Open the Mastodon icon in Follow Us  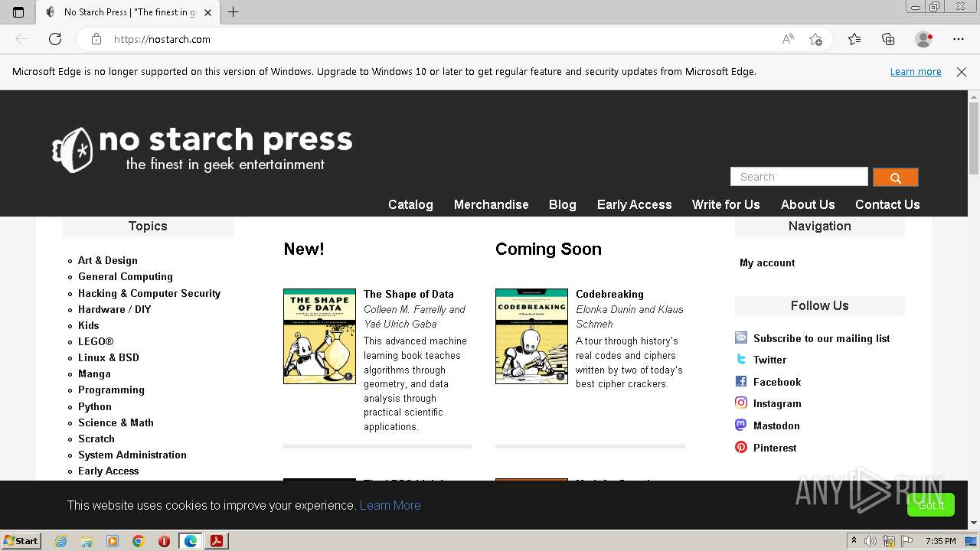tap(741, 425)
